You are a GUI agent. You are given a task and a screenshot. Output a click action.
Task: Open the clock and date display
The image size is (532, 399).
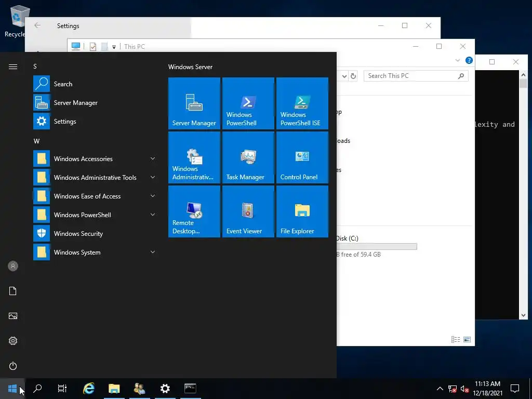(487, 389)
